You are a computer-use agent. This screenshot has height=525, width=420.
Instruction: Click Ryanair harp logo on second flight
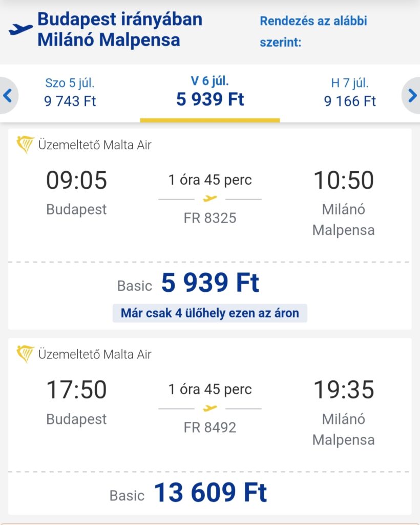26,354
